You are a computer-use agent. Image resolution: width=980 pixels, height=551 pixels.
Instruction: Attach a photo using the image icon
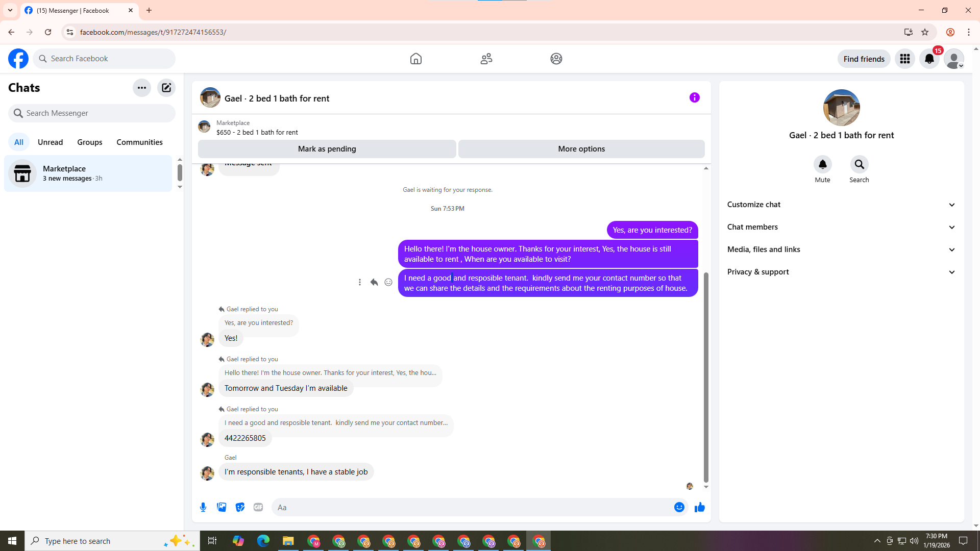point(222,507)
